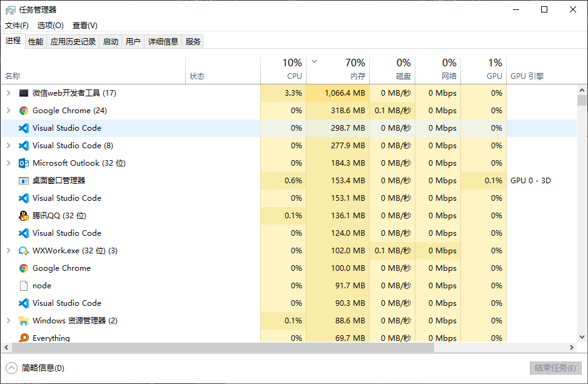This screenshot has height=384, width=588.
Task: Select the Everything search icon
Action: 24,338
